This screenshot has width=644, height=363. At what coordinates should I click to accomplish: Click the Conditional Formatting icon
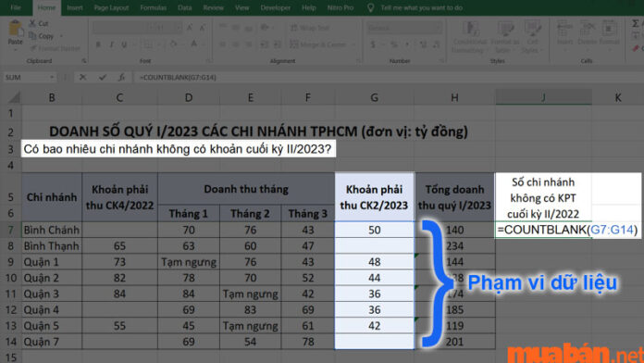pyautogui.click(x=470, y=30)
